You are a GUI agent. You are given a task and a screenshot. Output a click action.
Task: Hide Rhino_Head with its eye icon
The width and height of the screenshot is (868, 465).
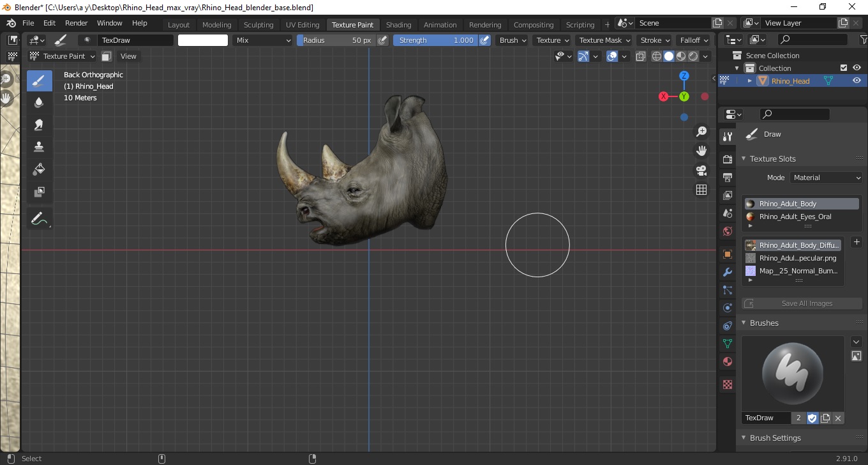pyautogui.click(x=857, y=81)
